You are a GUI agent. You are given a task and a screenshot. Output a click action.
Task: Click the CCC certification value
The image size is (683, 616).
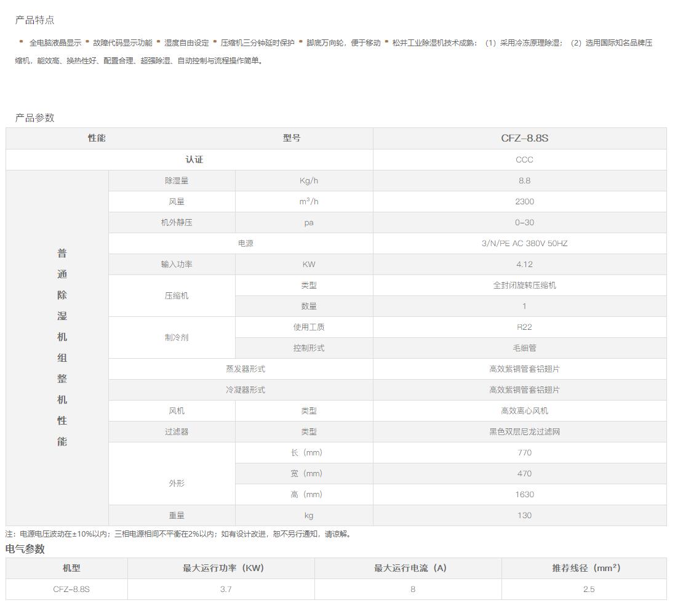click(x=524, y=159)
